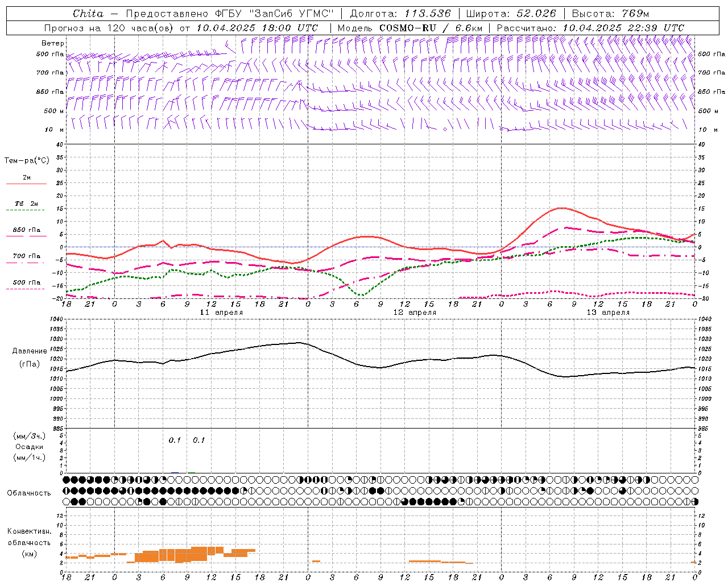The width and height of the screenshot is (728, 582).
Task: Click the 12 апреля date label
Action: coord(415,313)
